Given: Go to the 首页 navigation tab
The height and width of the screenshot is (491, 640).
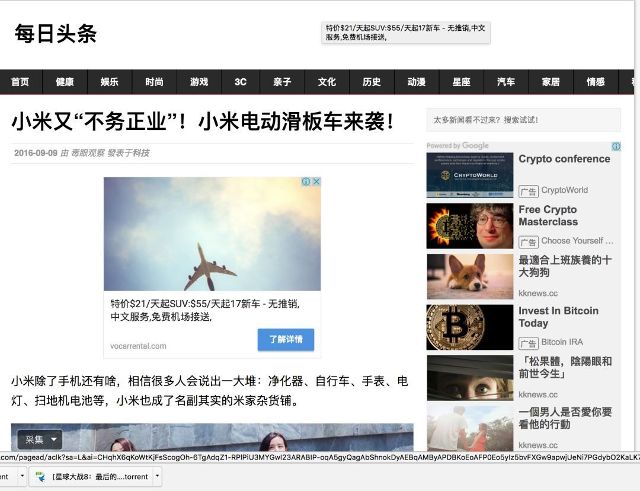Looking at the screenshot, I should point(20,82).
